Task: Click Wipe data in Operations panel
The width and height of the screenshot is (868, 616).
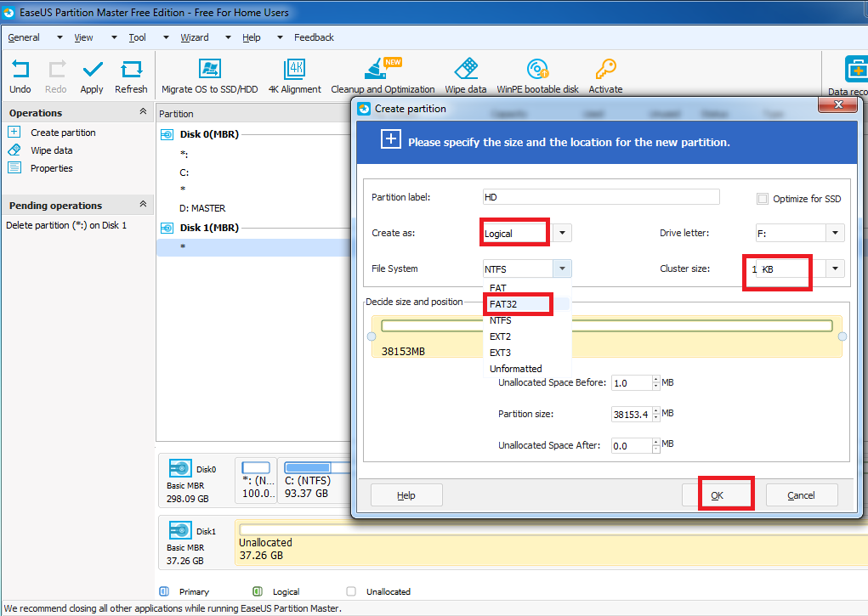Action: 52,150
